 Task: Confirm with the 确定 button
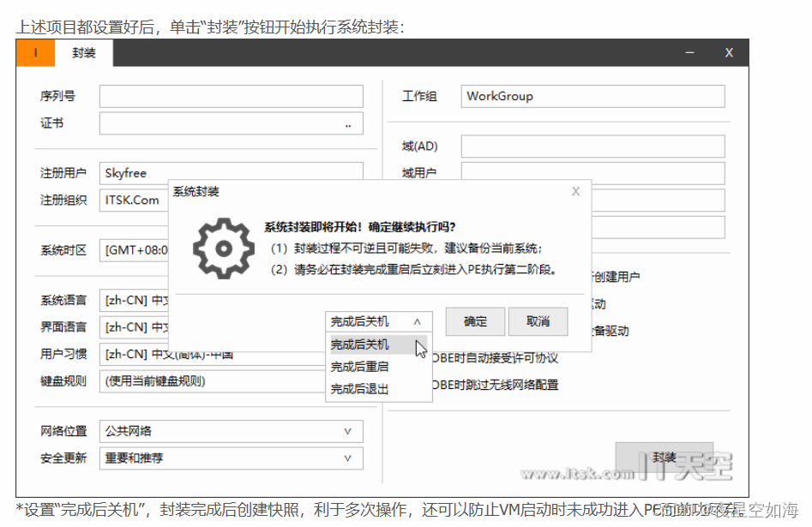pyautogui.click(x=475, y=321)
